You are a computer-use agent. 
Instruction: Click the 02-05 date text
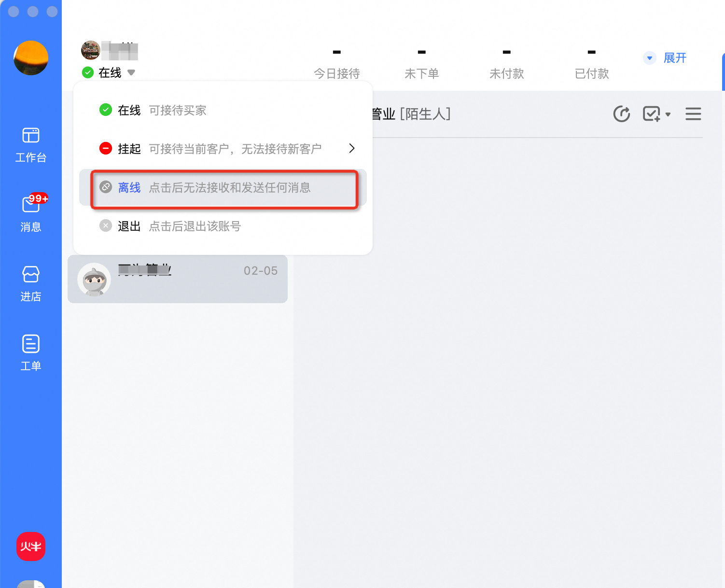261,271
